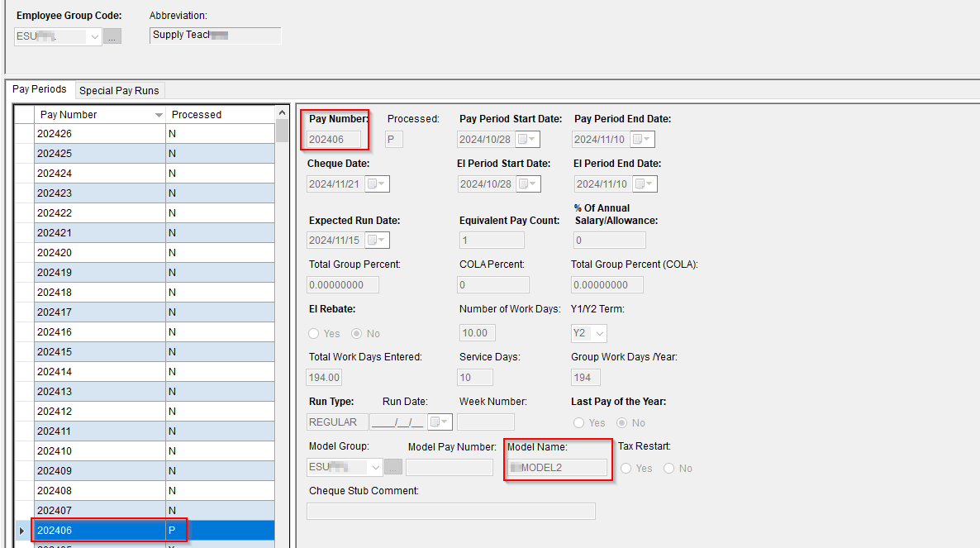
Task: Open Pay Period Start Date calendar picker
Action: click(x=527, y=140)
